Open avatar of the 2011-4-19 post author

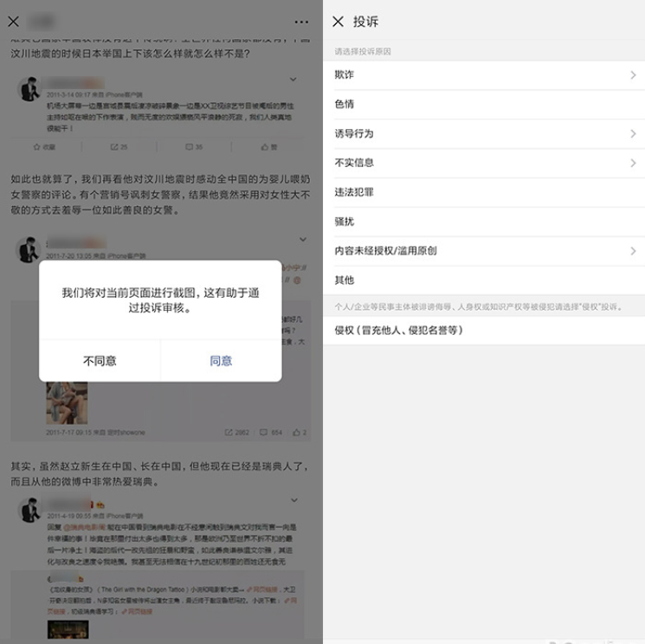point(29,510)
